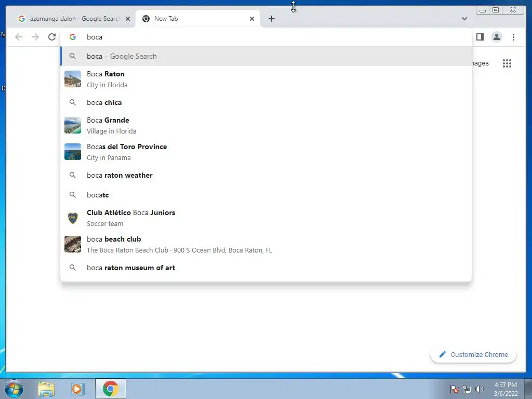Click the address bar containing boca
Image resolution: width=532 pixels, height=399 pixels.
[x=266, y=37]
